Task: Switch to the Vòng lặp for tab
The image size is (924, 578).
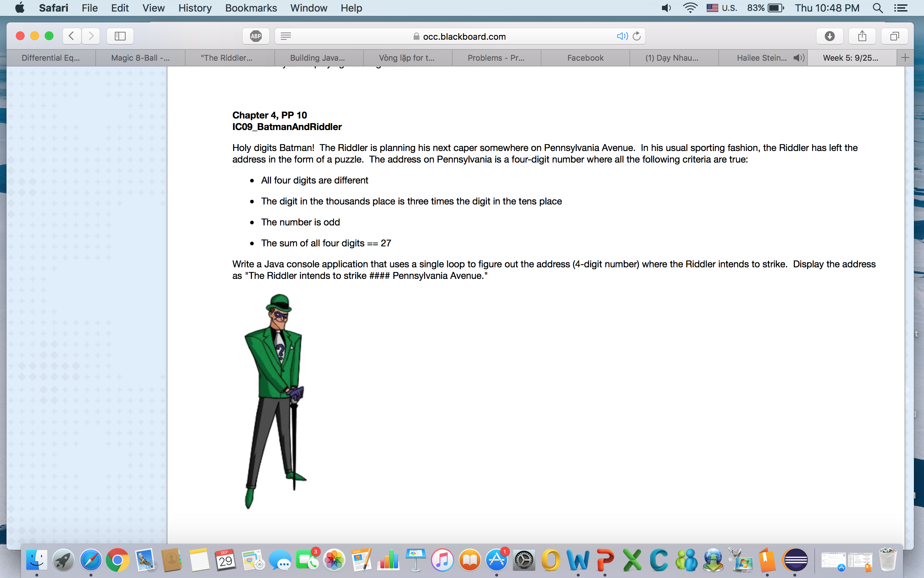Action: click(407, 58)
